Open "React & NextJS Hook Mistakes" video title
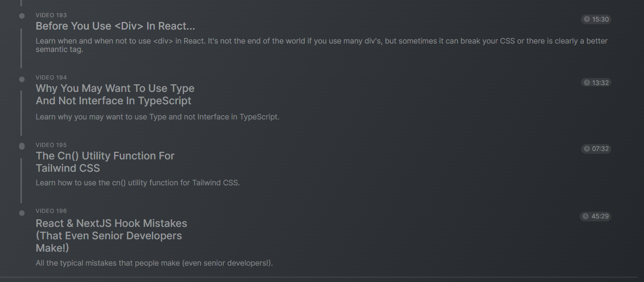Image resolution: width=644 pixels, height=282 pixels. pyautogui.click(x=111, y=235)
